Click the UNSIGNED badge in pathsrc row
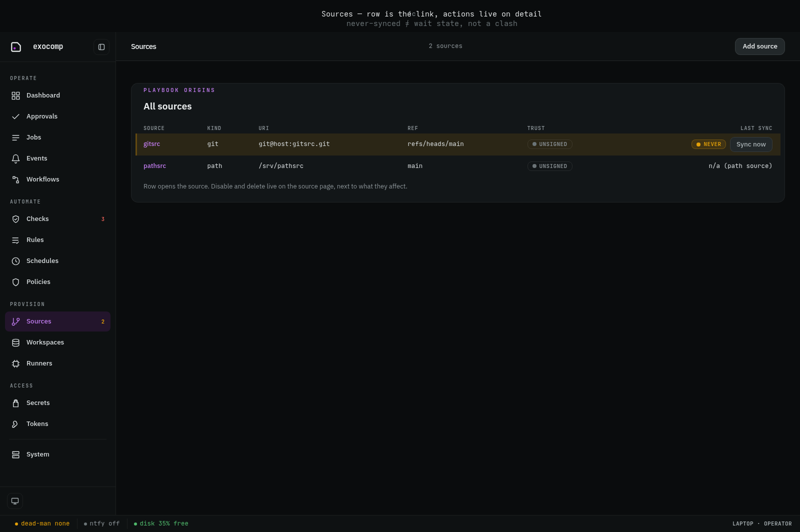Screen dimensions: 800x532 point(549,166)
